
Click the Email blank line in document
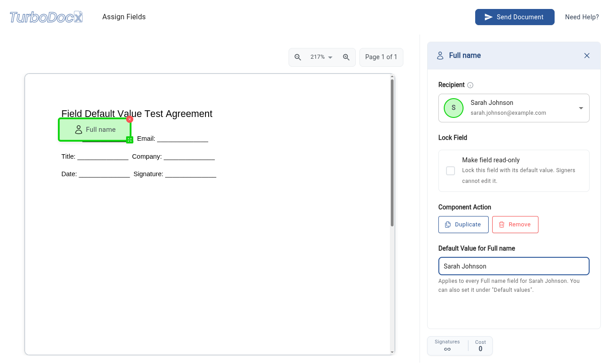click(183, 139)
